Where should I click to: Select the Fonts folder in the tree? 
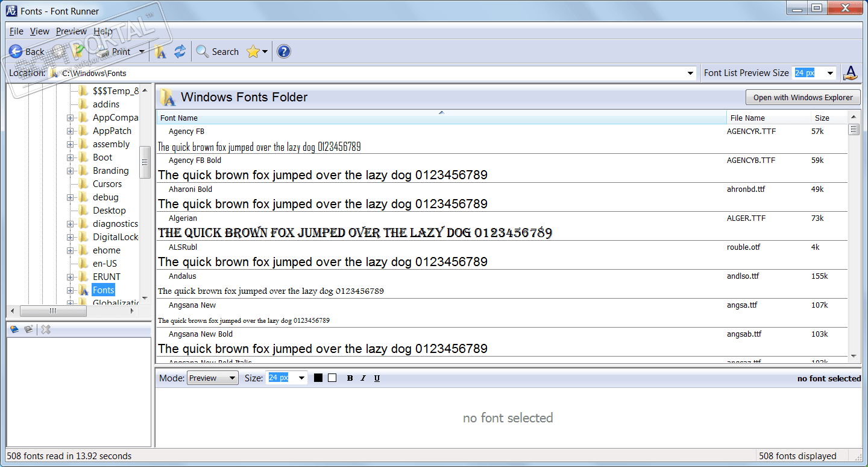point(104,290)
